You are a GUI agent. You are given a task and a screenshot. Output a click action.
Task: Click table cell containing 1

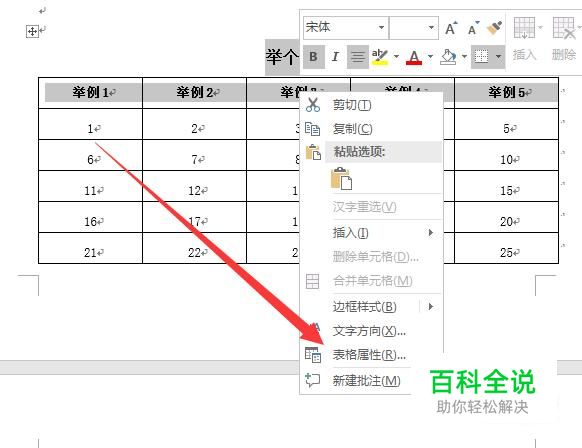coord(91,124)
